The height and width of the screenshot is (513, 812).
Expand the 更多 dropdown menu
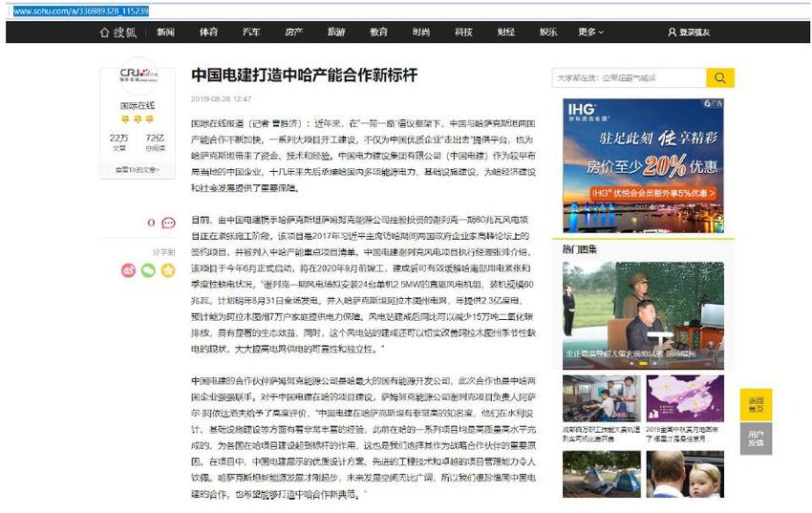tap(591, 32)
